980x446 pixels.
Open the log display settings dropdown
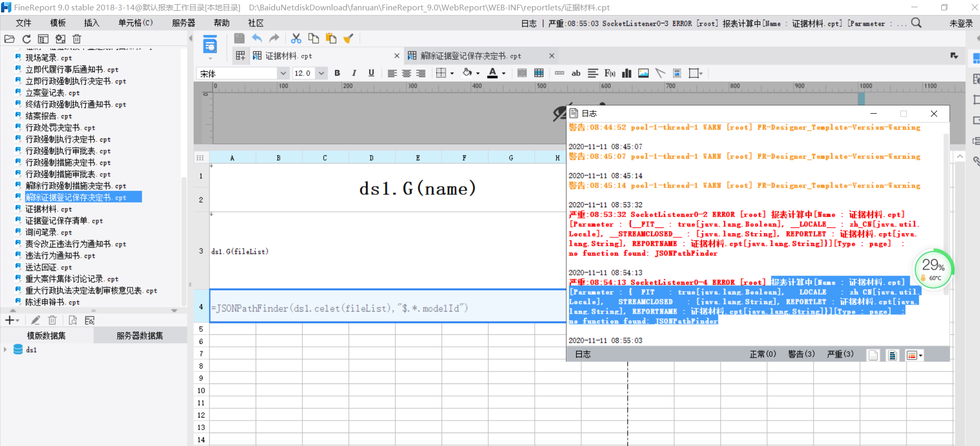[x=914, y=355]
